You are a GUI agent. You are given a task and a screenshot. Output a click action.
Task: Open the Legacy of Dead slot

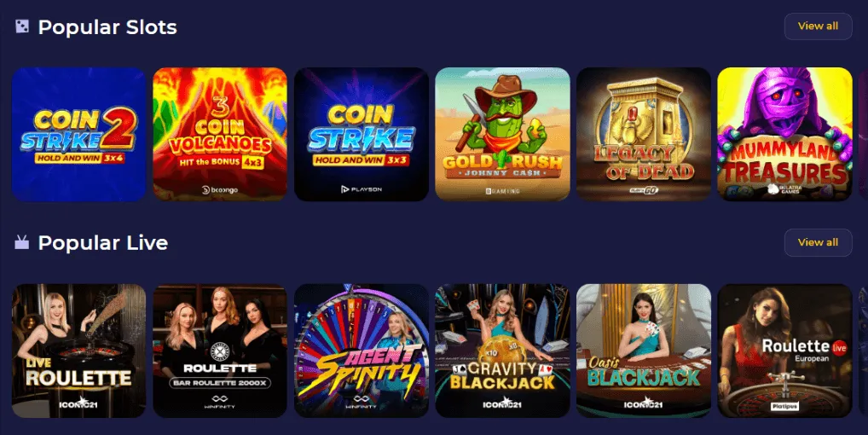[643, 135]
